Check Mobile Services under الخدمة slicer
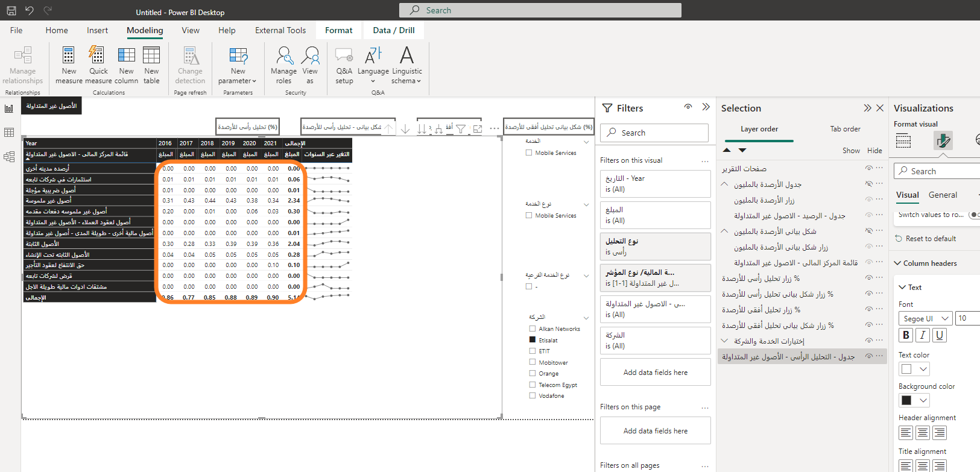Viewport: 980px width, 472px height. click(529, 153)
